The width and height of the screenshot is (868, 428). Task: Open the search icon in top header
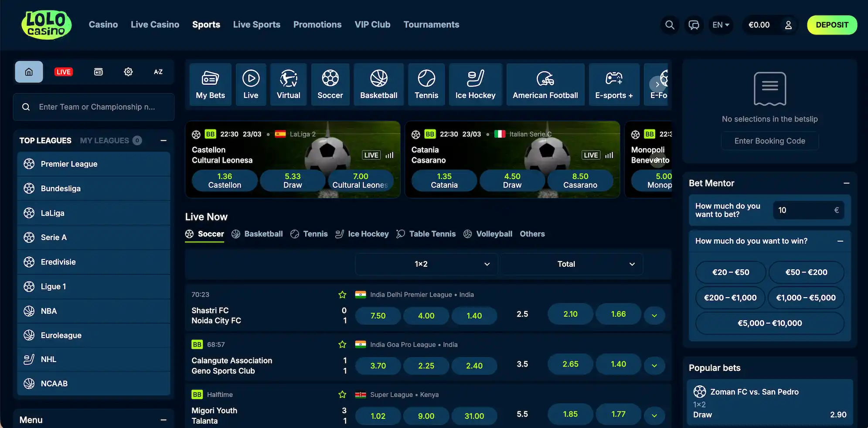670,25
